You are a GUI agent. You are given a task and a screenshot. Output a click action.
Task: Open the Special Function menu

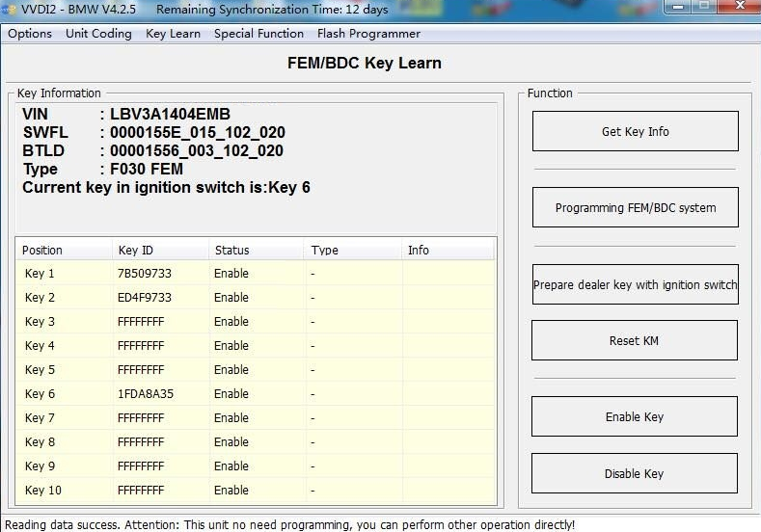tap(258, 34)
